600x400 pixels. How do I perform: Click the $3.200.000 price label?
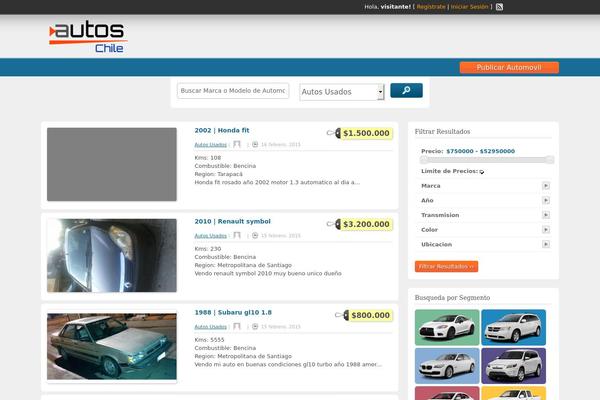click(366, 224)
